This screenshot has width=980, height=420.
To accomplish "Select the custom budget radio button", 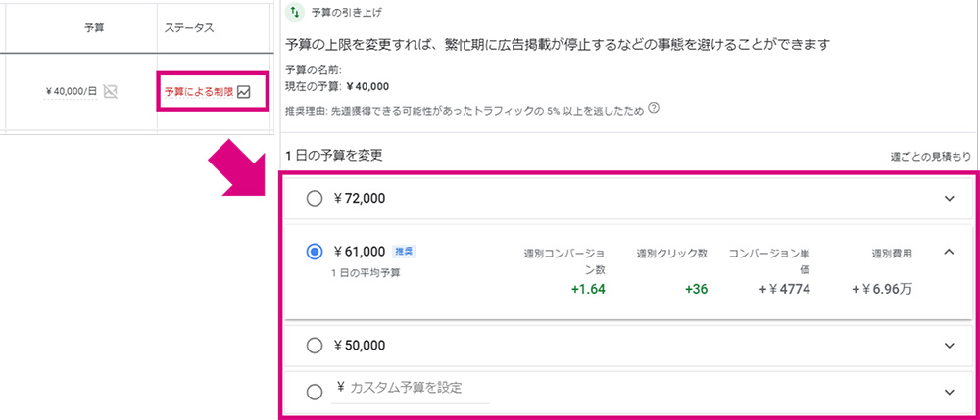I will click(x=315, y=392).
